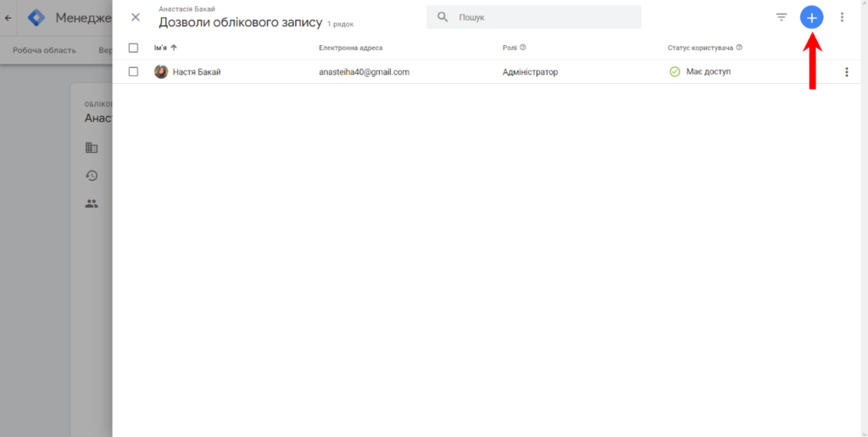The height and width of the screenshot is (437, 868).
Task: Open the top-right three-dot more options menu
Action: (842, 17)
